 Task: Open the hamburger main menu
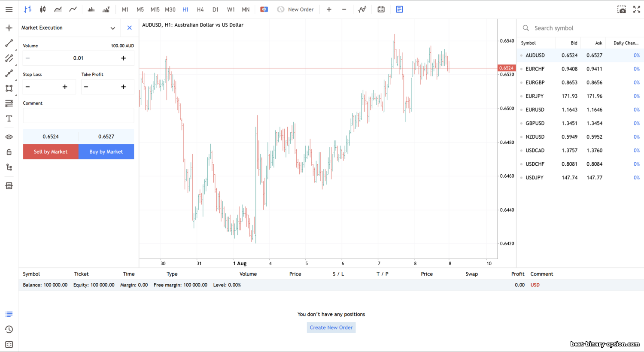[9, 9]
